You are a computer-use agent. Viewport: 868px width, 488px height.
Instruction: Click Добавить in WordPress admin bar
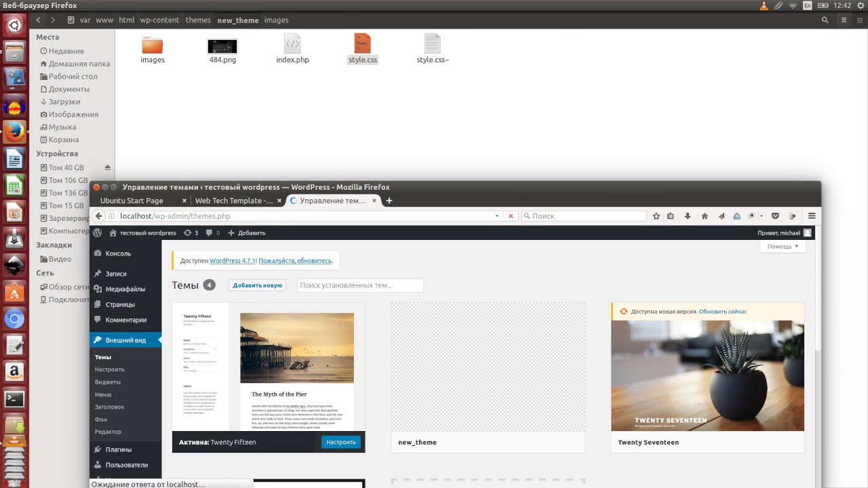[x=246, y=232]
